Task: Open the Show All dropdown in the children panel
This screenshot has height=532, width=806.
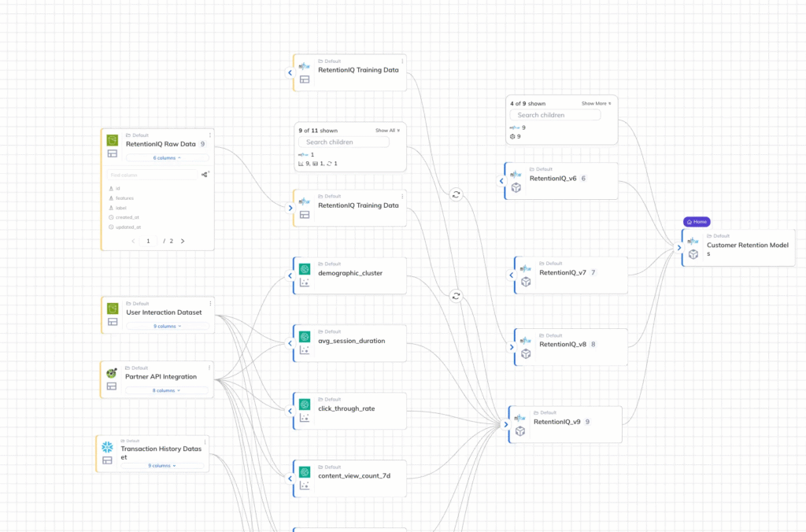Action: 387,131
